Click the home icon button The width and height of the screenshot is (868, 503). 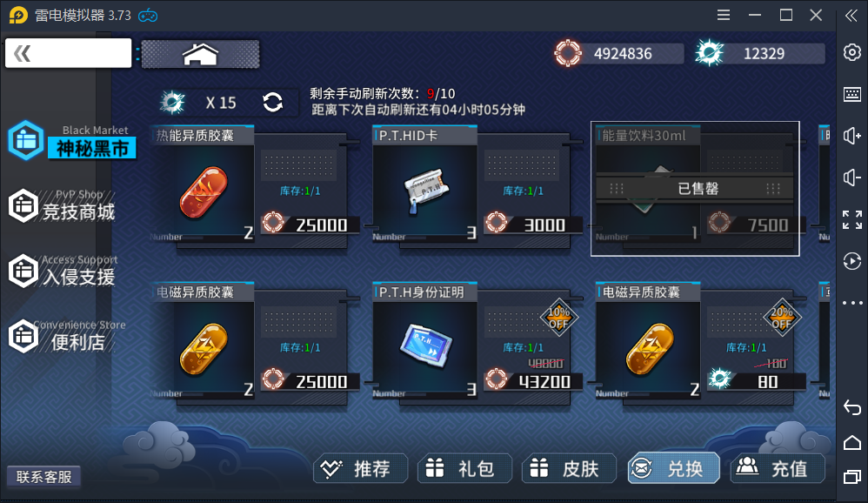[x=200, y=54]
